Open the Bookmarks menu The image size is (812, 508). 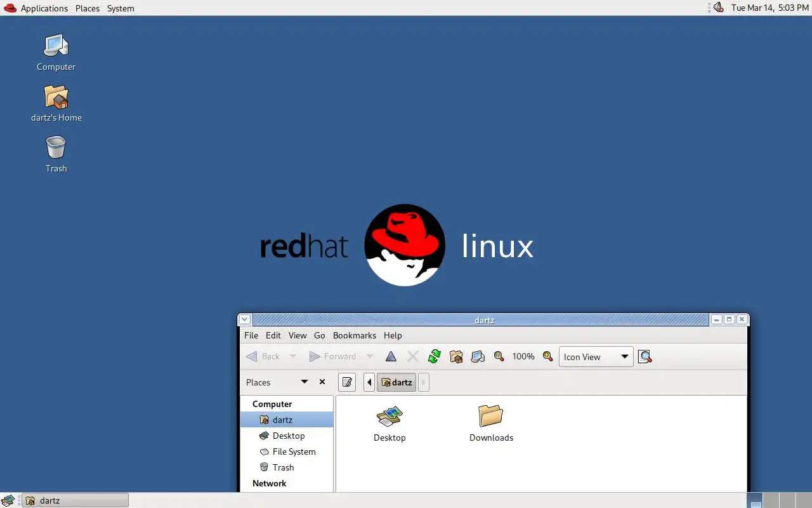(x=355, y=335)
